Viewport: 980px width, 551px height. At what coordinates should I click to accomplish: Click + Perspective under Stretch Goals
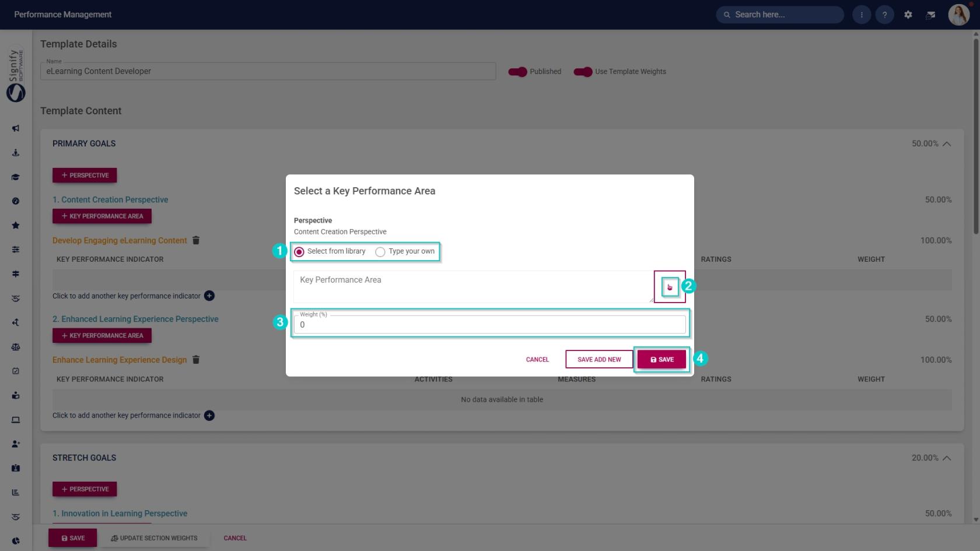point(85,489)
